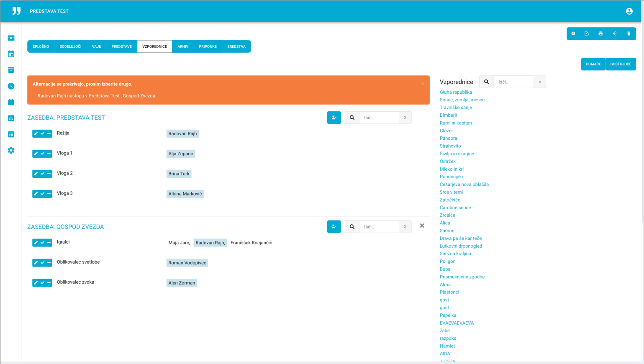Click the minus on Oblikovalec zvoka row
The image size is (644, 364).
pyautogui.click(x=49, y=283)
